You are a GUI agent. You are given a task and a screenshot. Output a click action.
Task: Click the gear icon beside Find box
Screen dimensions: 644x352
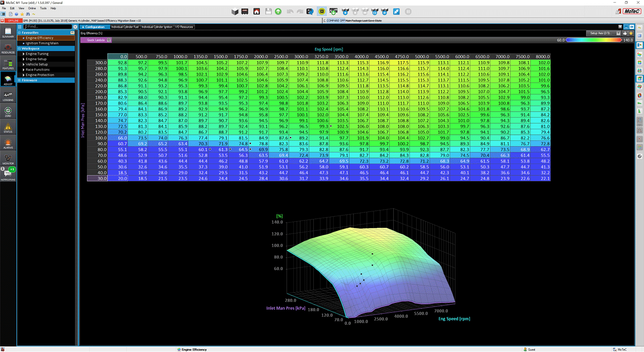tap(75, 27)
